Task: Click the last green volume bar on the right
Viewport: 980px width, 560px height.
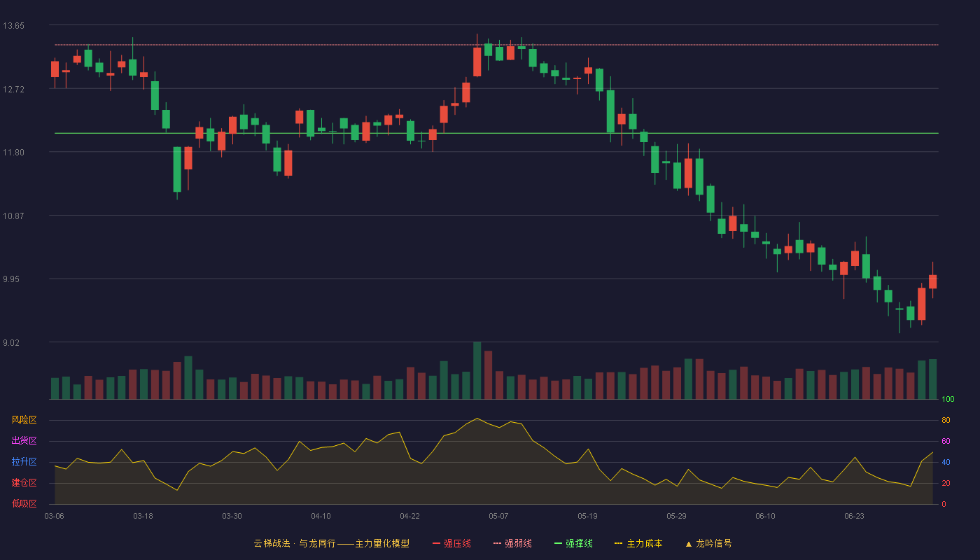Action: coord(932,379)
